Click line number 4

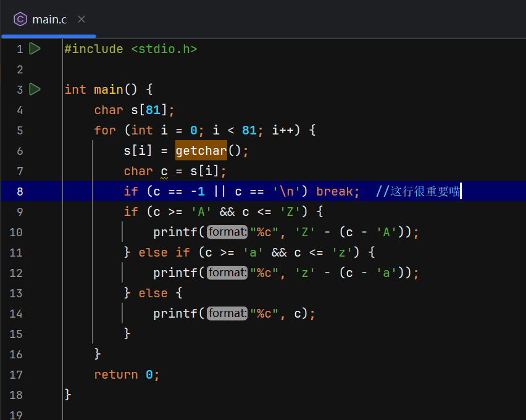click(19, 110)
